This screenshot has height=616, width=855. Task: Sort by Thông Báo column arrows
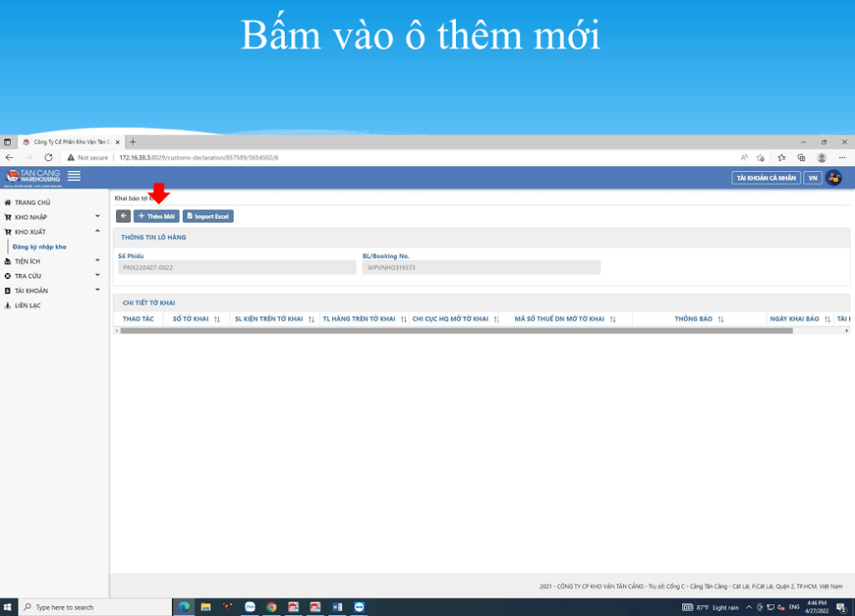[x=721, y=319]
